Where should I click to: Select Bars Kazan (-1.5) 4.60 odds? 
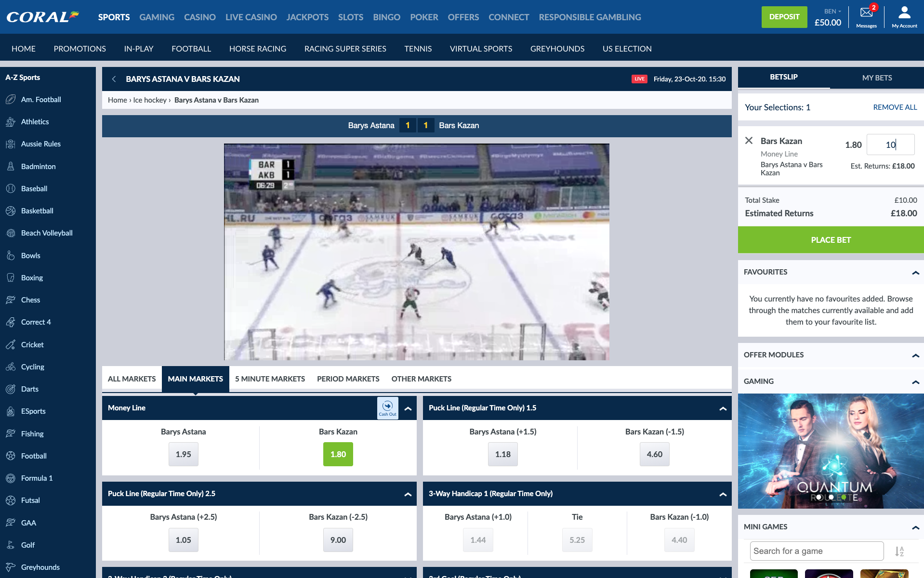click(654, 454)
